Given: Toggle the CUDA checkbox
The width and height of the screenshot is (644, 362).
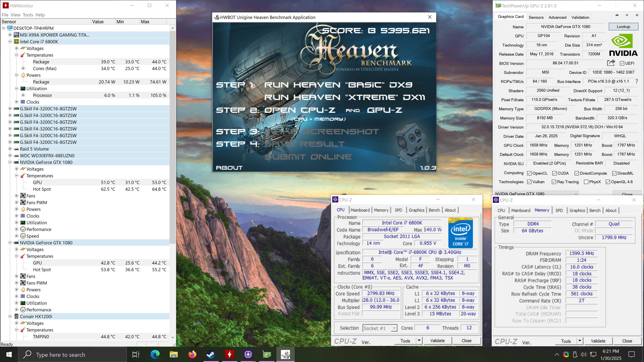Looking at the screenshot, I should pos(554,173).
